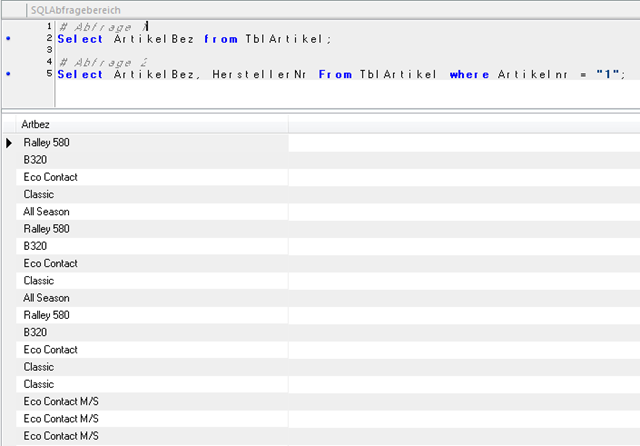Click the blue statement marker beside line 2

pos(8,38)
